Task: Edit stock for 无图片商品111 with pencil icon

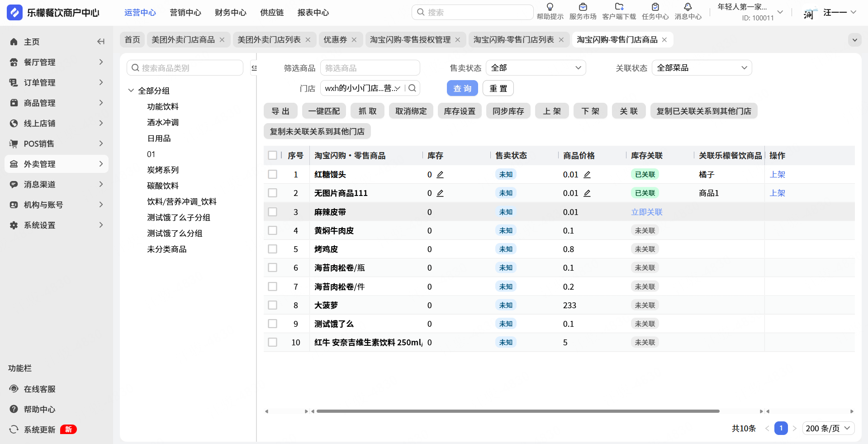Action: click(440, 193)
